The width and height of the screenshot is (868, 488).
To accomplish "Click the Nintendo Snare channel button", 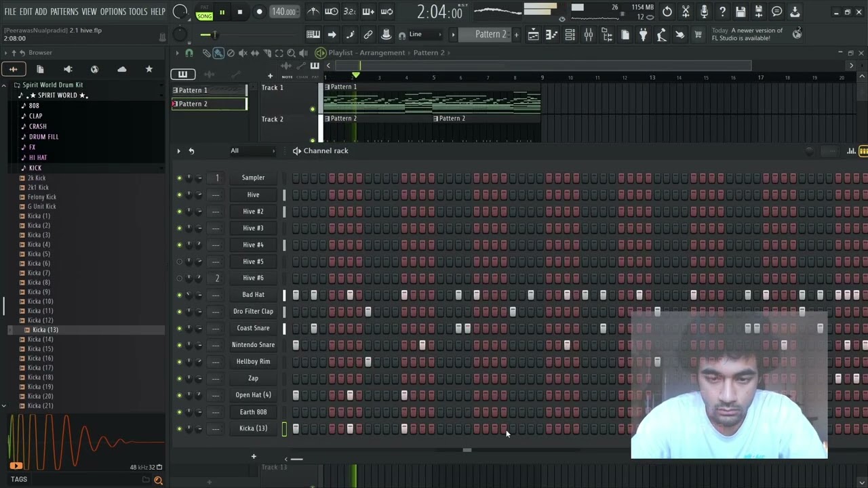I will pyautogui.click(x=253, y=345).
